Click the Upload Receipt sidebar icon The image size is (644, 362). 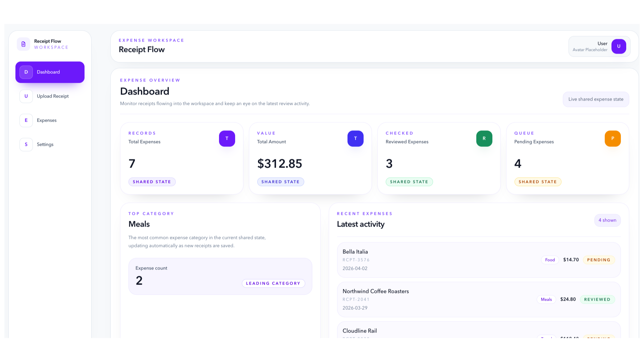(x=26, y=96)
